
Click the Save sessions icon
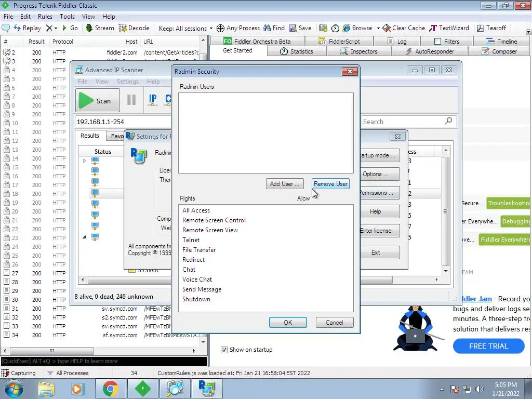292,28
